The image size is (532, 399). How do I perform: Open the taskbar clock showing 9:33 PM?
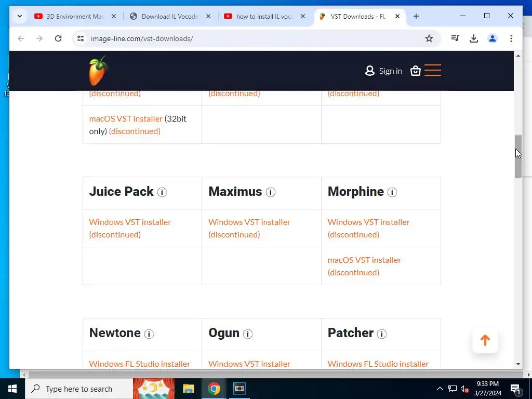(x=487, y=389)
